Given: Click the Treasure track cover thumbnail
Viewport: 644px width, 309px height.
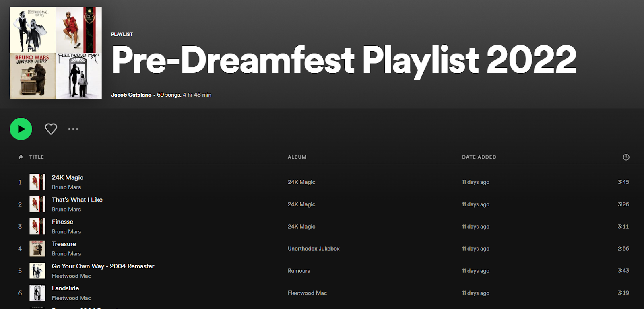Looking at the screenshot, I should click(37, 248).
